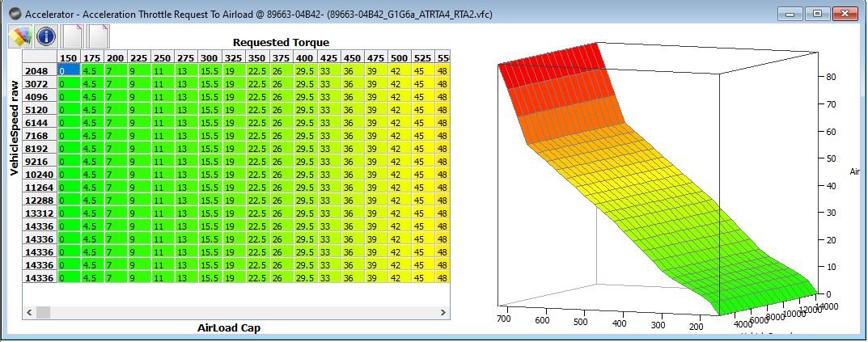
Task: Select the 400 torque column header
Action: tap(304, 57)
